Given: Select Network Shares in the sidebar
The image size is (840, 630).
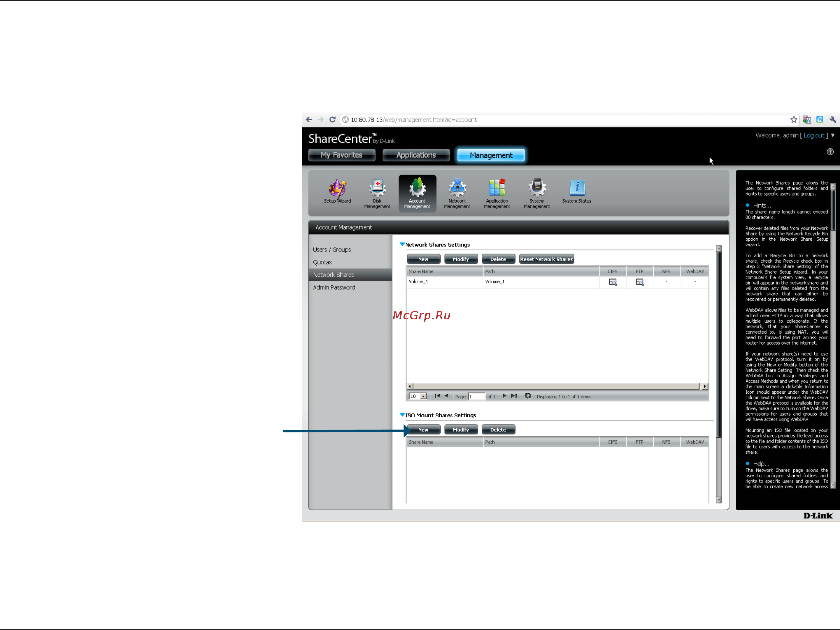Looking at the screenshot, I should tap(350, 275).
